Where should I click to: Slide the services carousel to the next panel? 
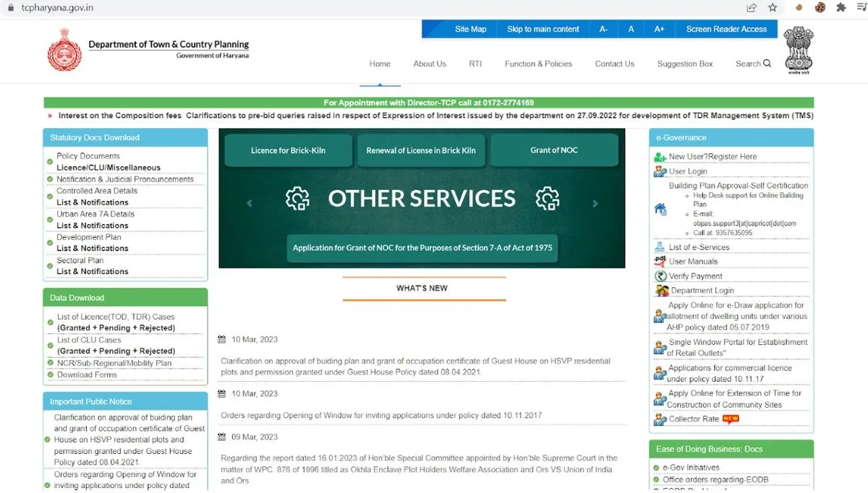tap(595, 204)
